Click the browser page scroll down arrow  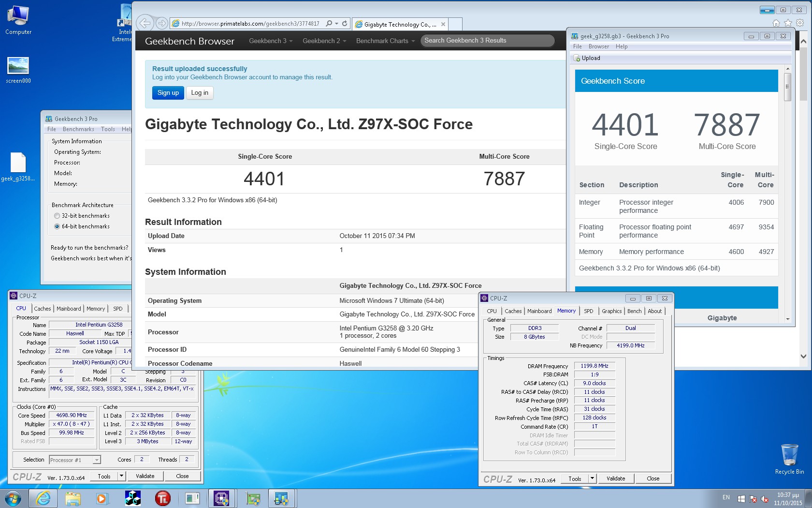point(803,357)
